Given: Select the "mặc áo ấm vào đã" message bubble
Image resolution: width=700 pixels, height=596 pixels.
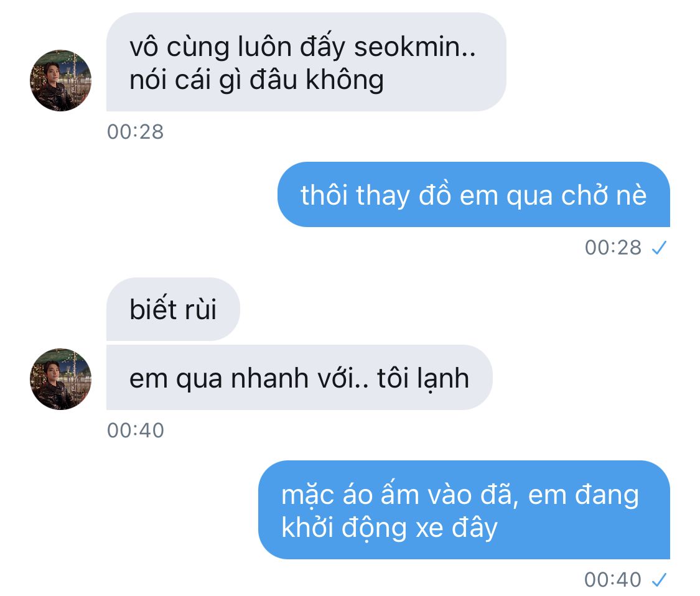Looking at the screenshot, I should (x=464, y=510).
